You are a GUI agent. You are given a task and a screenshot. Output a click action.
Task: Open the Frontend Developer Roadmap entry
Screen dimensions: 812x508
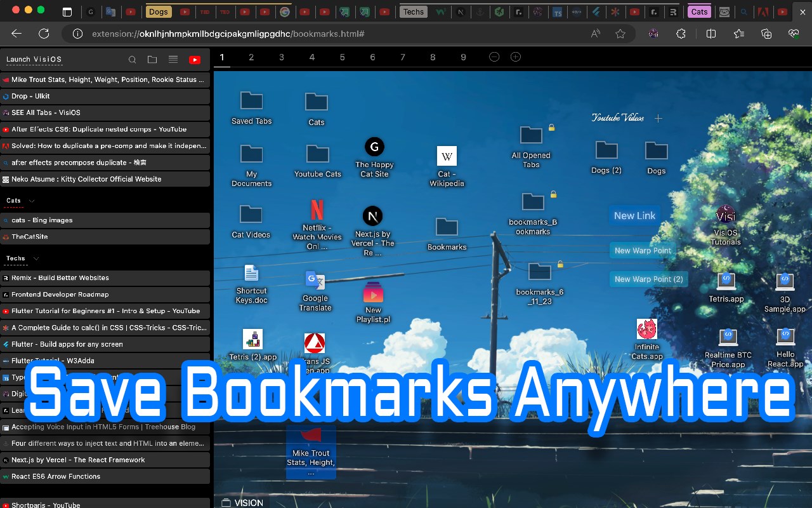105,295
